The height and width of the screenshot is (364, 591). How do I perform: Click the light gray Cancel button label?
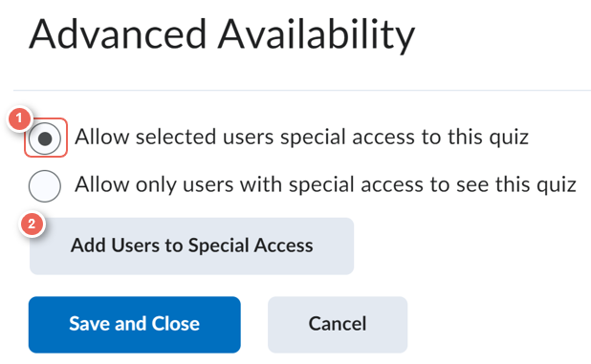point(338,324)
